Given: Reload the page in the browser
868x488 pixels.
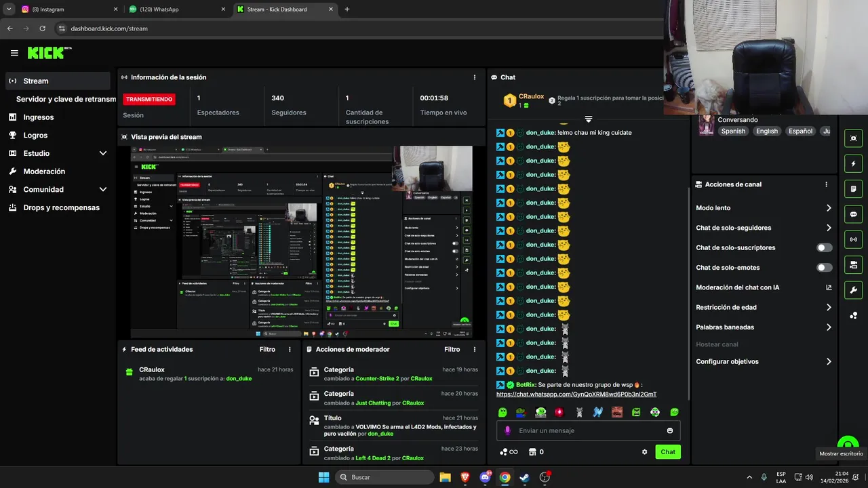Looking at the screenshot, I should click(43, 28).
